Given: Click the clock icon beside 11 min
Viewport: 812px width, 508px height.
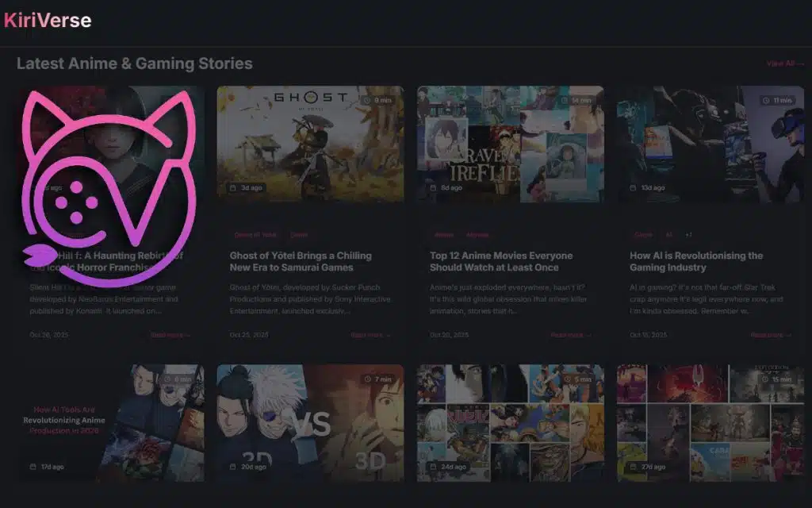Looking at the screenshot, I should pos(767,100).
